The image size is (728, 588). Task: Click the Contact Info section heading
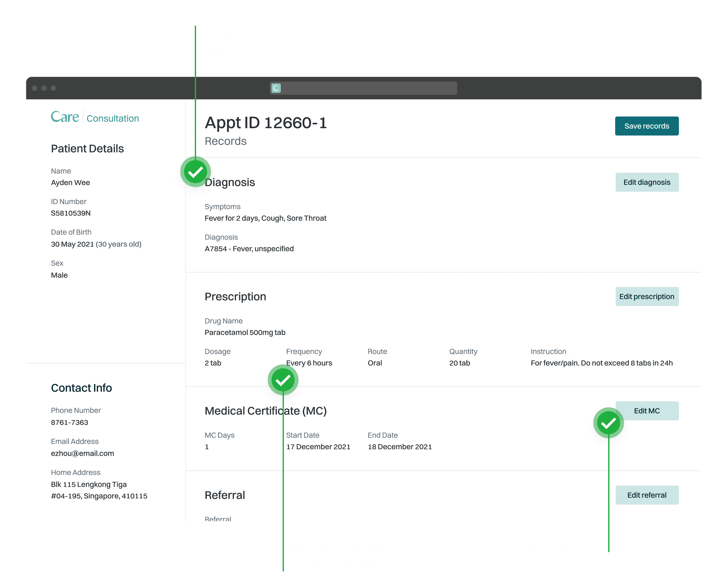click(x=81, y=388)
